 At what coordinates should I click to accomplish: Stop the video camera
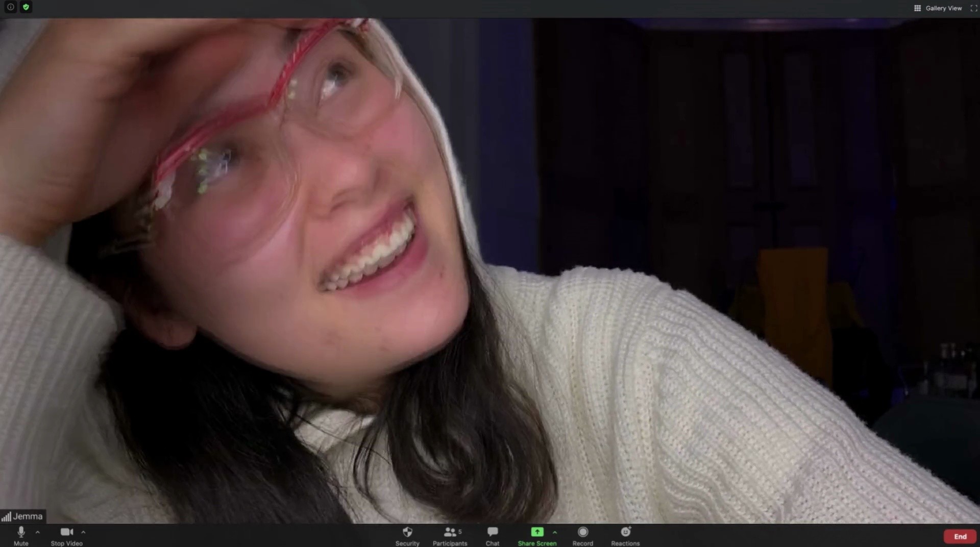(67, 536)
